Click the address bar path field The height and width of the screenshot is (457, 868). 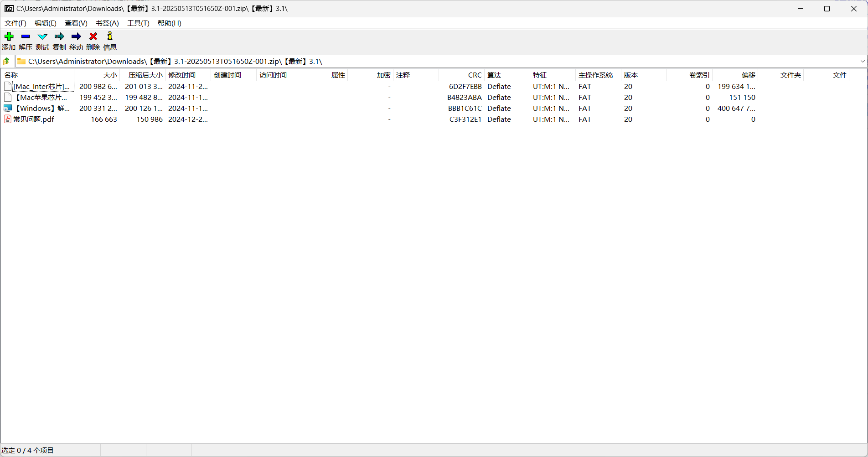tap(410, 62)
